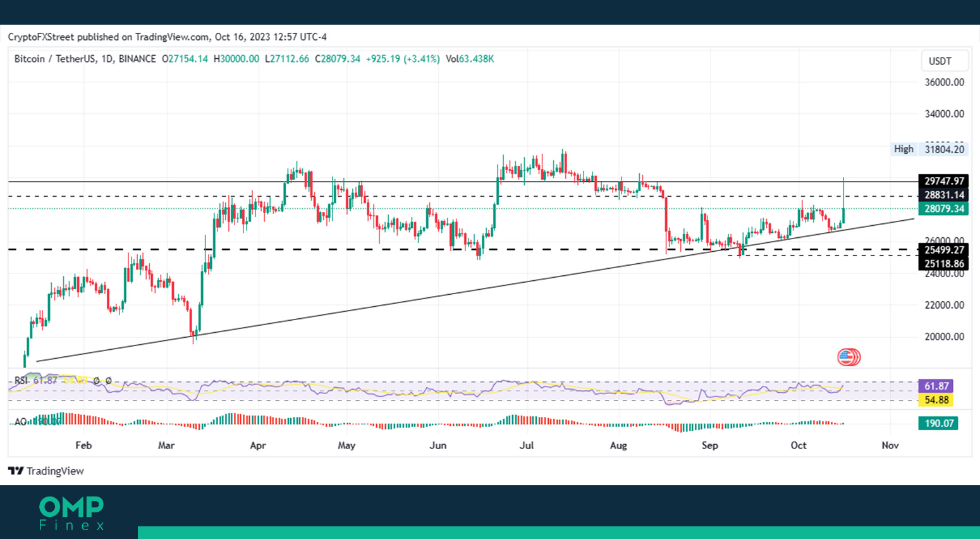This screenshot has width=980, height=539.
Task: Click the 25118.86 price label
Action: coord(943,264)
